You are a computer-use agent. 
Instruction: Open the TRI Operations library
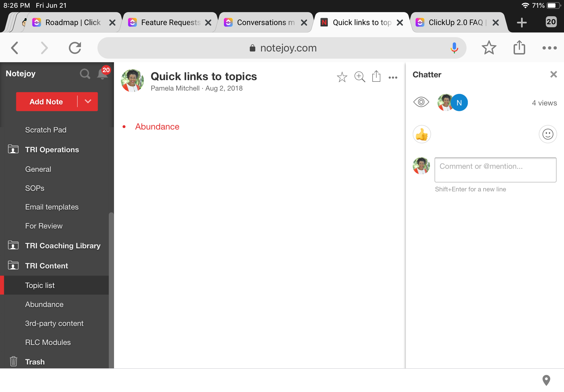tap(52, 149)
